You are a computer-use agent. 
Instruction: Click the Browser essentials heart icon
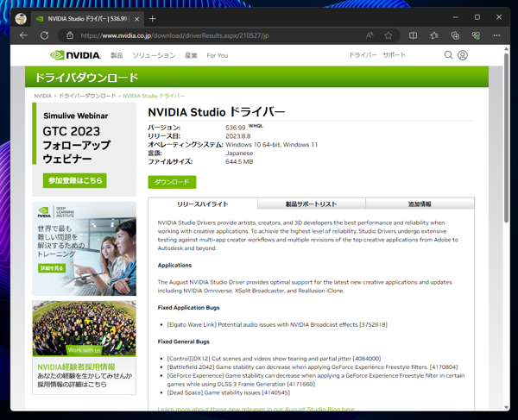[476, 35]
